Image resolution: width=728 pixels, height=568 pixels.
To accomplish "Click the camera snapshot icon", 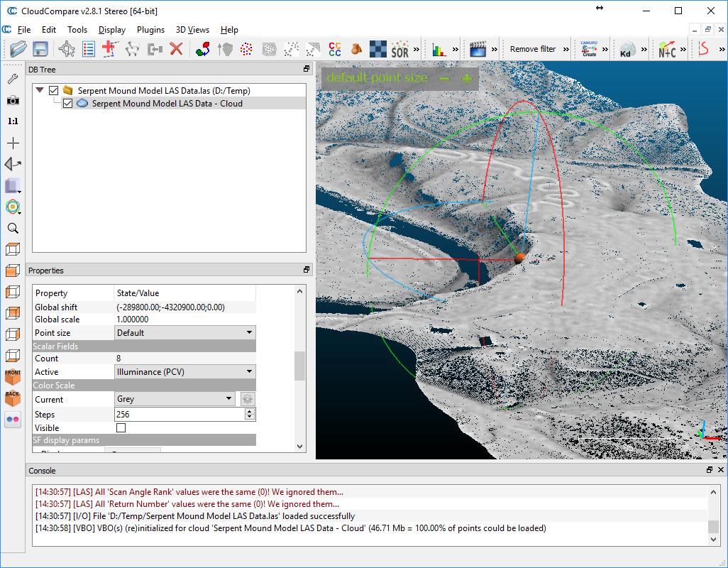I will (x=13, y=100).
